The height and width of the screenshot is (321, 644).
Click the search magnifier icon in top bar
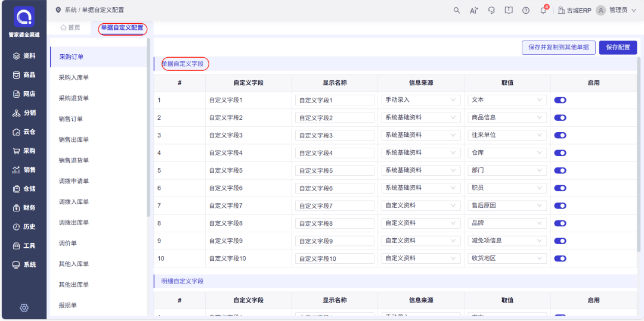click(457, 10)
